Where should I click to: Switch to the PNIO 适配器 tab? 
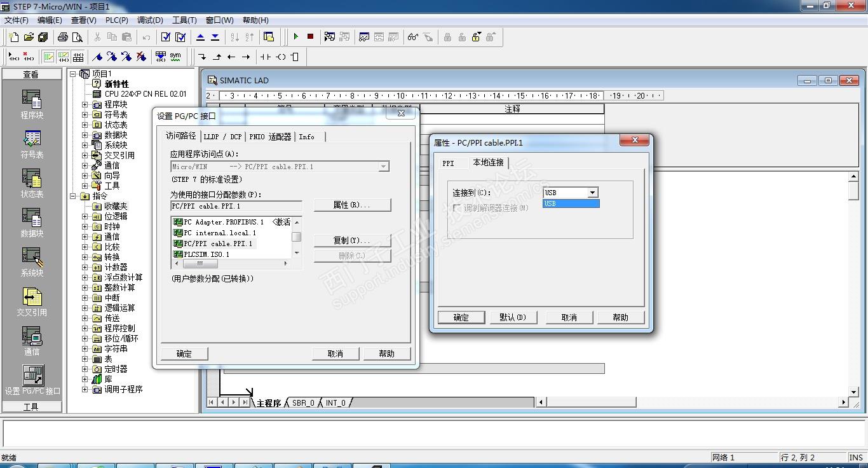[270, 137]
